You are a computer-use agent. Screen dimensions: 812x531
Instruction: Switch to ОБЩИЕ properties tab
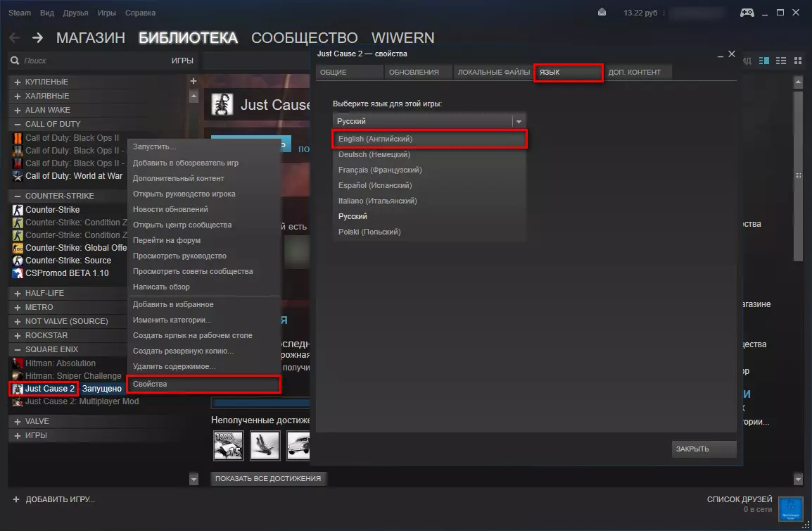point(349,72)
